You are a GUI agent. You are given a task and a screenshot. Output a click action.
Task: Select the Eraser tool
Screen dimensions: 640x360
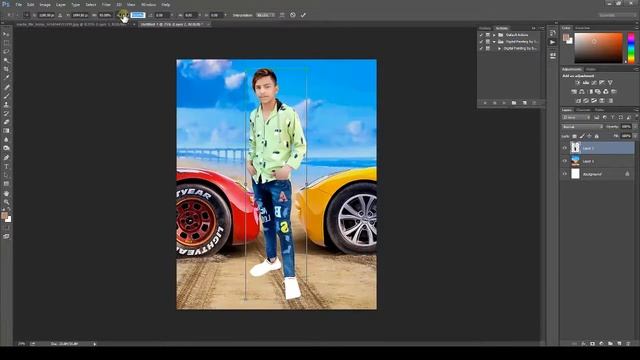tap(6, 122)
